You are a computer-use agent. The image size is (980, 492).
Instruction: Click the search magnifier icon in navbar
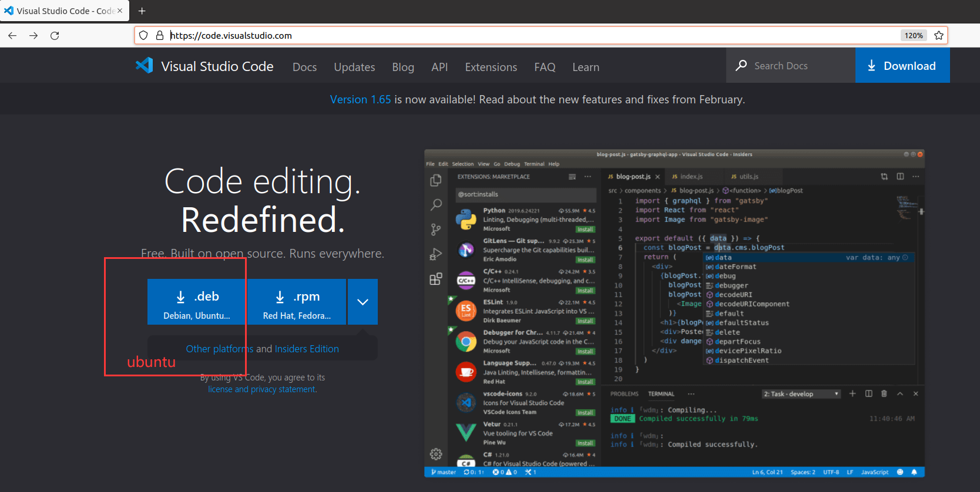(x=741, y=65)
